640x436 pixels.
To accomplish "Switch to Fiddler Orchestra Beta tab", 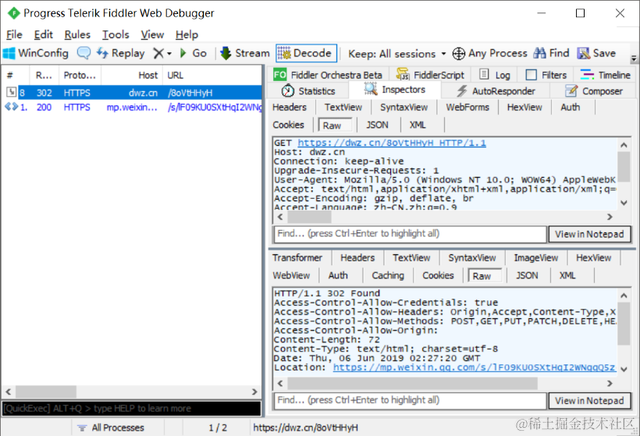I will click(329, 75).
